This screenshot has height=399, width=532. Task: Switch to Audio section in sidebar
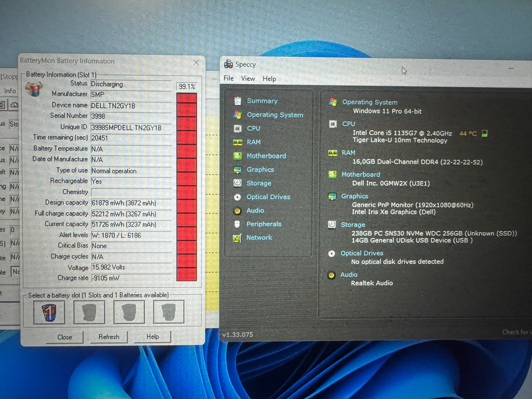(255, 210)
